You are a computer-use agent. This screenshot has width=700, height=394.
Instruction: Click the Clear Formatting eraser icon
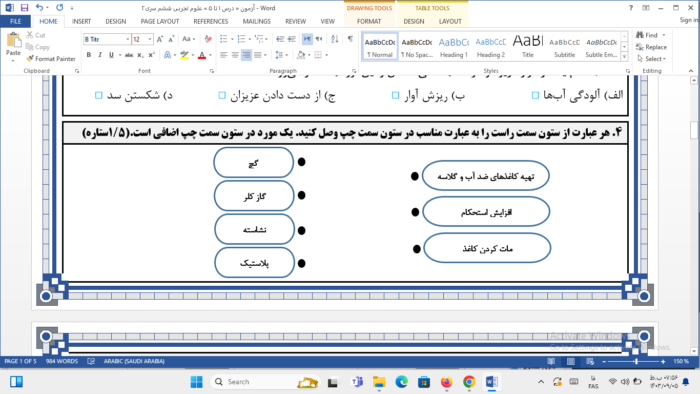[208, 39]
